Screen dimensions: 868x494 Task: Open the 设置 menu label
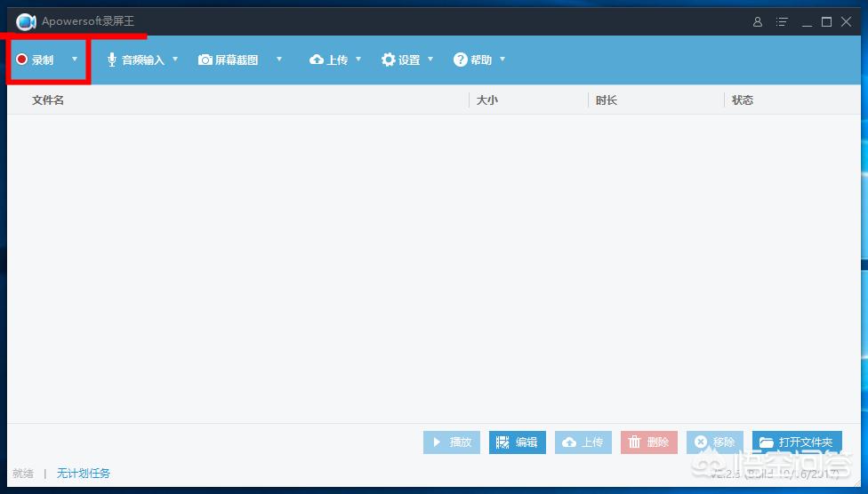coord(410,60)
